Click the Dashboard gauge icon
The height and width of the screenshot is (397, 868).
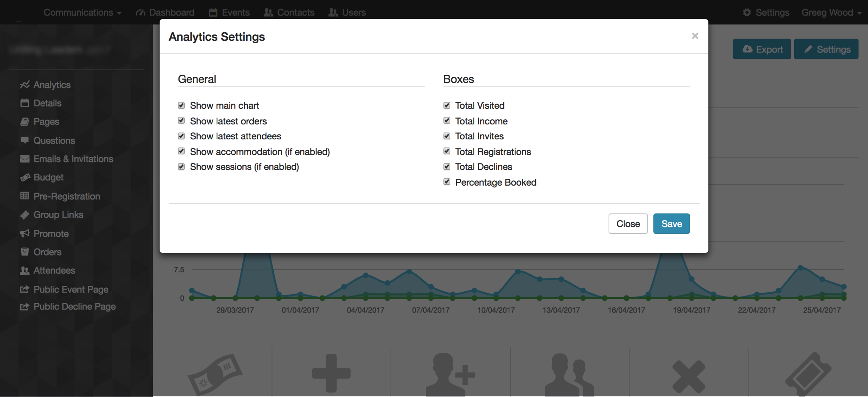pyautogui.click(x=140, y=13)
